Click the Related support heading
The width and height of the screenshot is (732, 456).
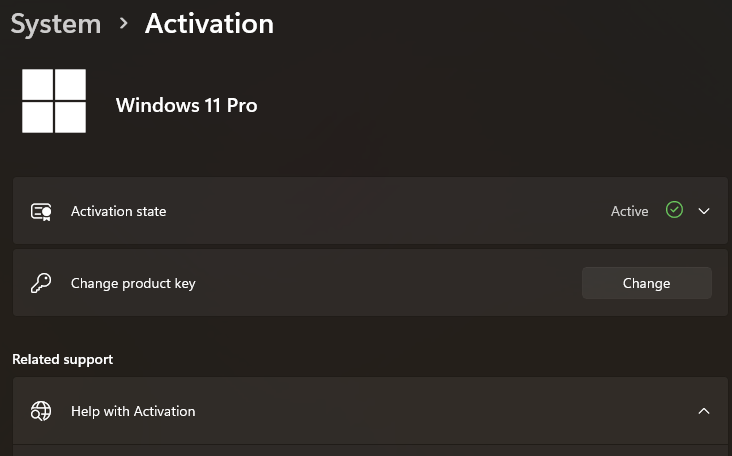[63, 359]
